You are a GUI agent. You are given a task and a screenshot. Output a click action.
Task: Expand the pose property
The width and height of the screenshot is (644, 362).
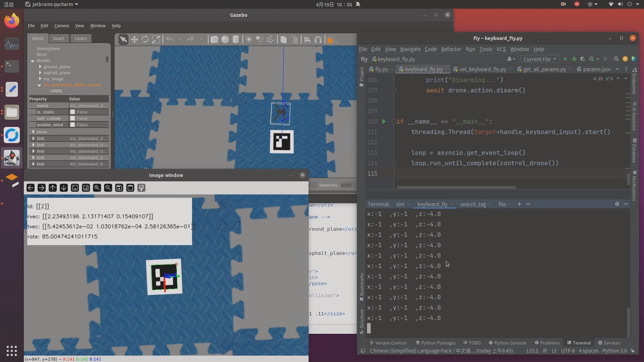[33, 132]
